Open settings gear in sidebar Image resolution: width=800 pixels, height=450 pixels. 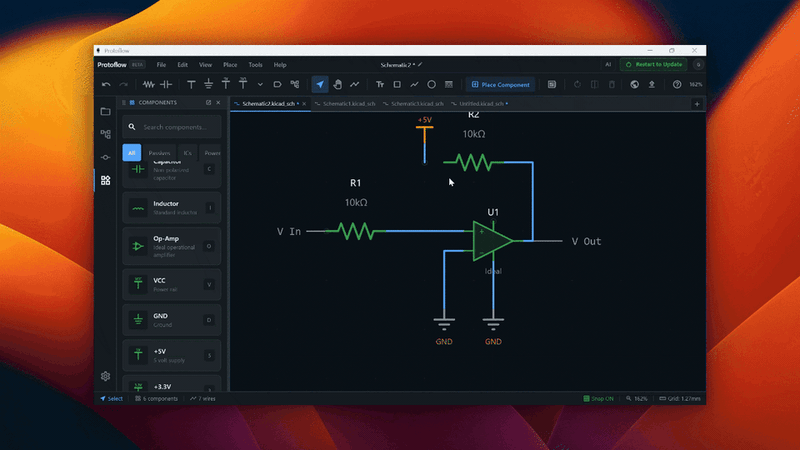coord(106,376)
